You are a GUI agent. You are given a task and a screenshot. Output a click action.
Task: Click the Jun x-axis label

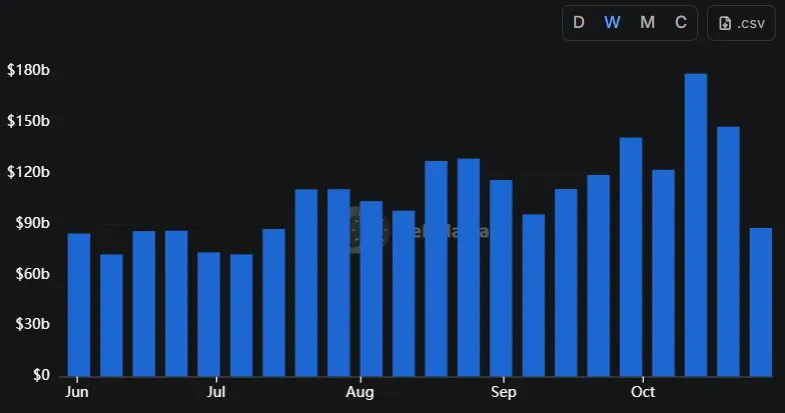pos(76,392)
